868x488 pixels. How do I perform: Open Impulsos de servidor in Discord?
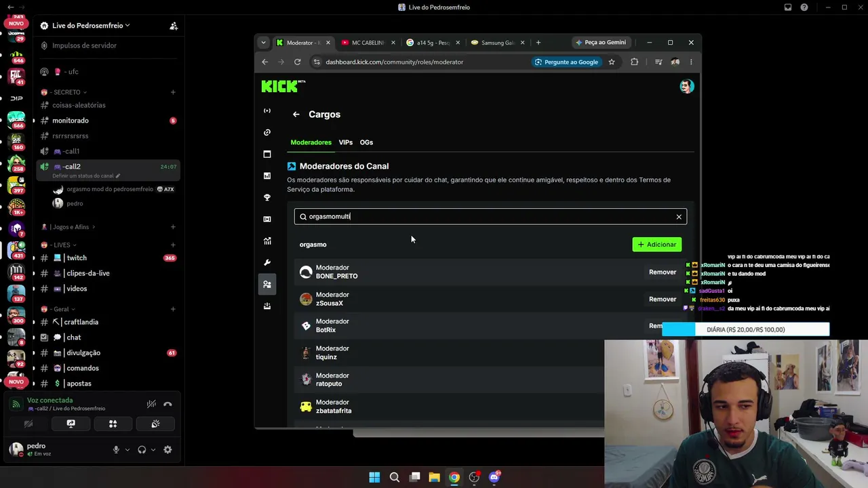(x=85, y=45)
